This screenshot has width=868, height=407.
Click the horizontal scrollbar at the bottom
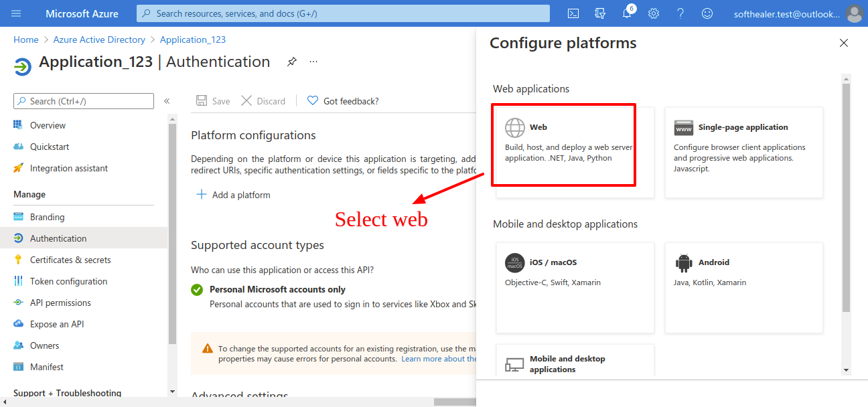[455, 402]
